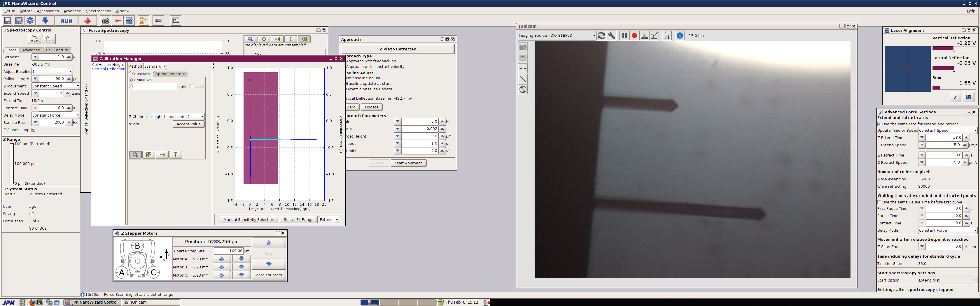Start recording with JUnicam red record button
Screen dimensions: 980x306
(634, 36)
